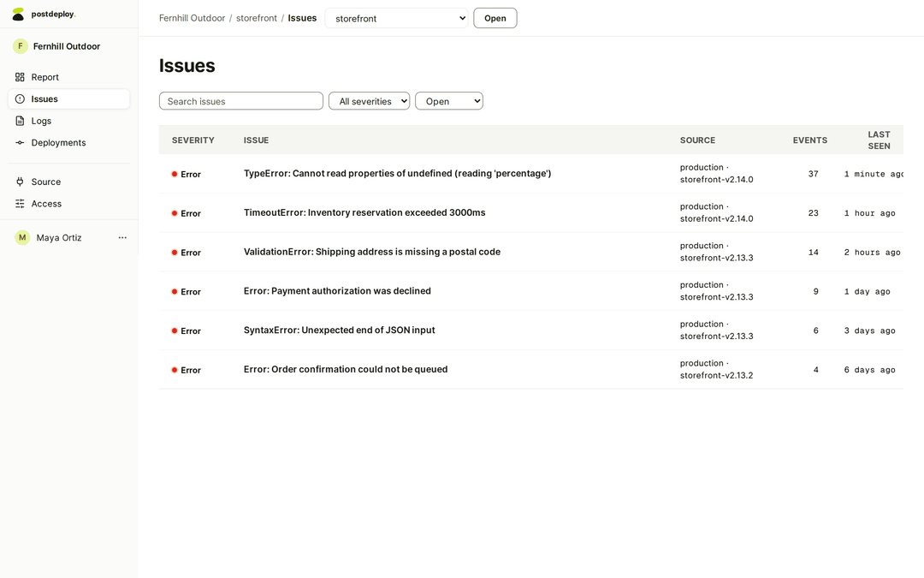
Task: Click storefront breadcrumb link
Action: click(x=257, y=18)
